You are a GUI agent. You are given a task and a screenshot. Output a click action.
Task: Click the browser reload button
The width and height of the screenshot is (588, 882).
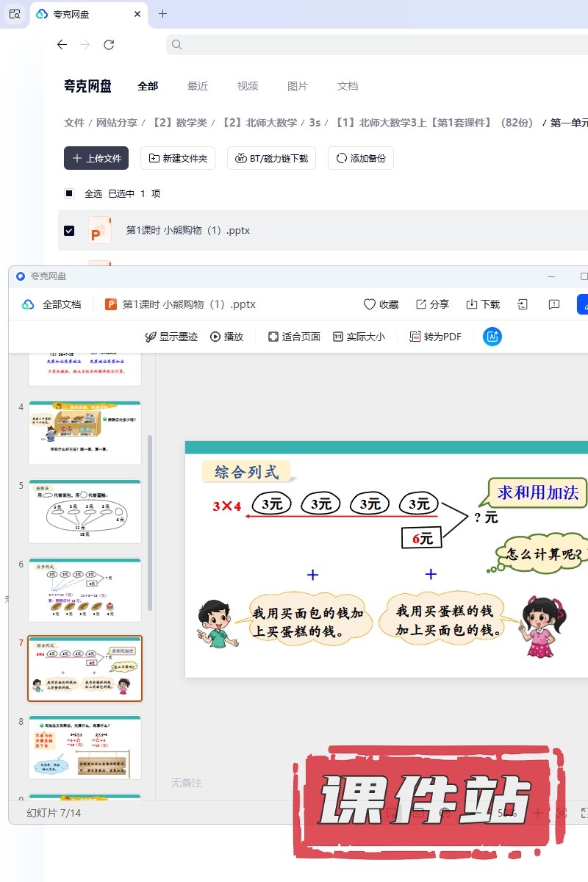pyautogui.click(x=109, y=45)
